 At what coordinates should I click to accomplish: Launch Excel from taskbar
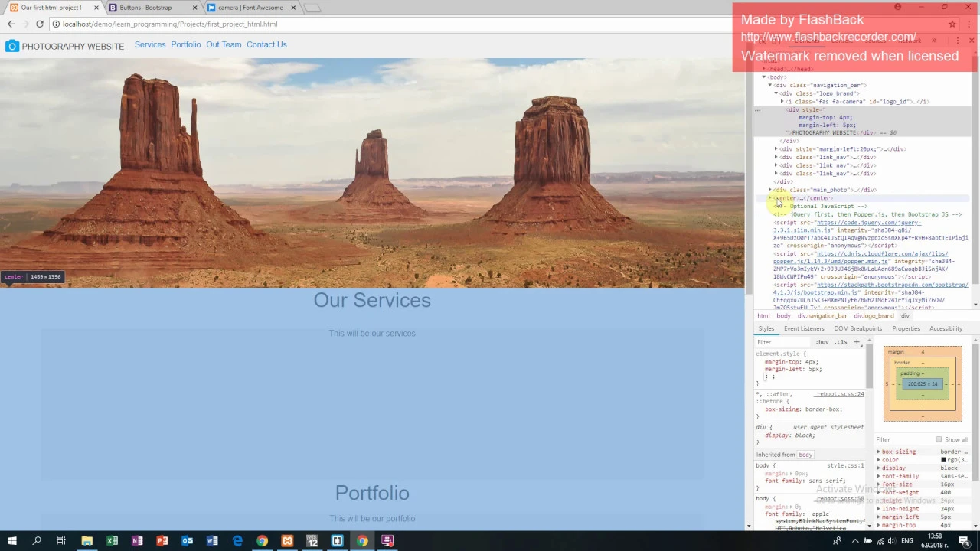pos(112,541)
